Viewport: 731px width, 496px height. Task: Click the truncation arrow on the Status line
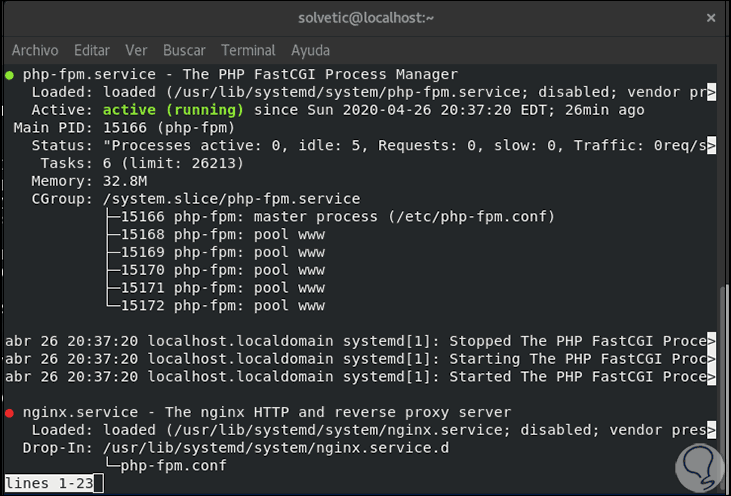click(x=711, y=146)
